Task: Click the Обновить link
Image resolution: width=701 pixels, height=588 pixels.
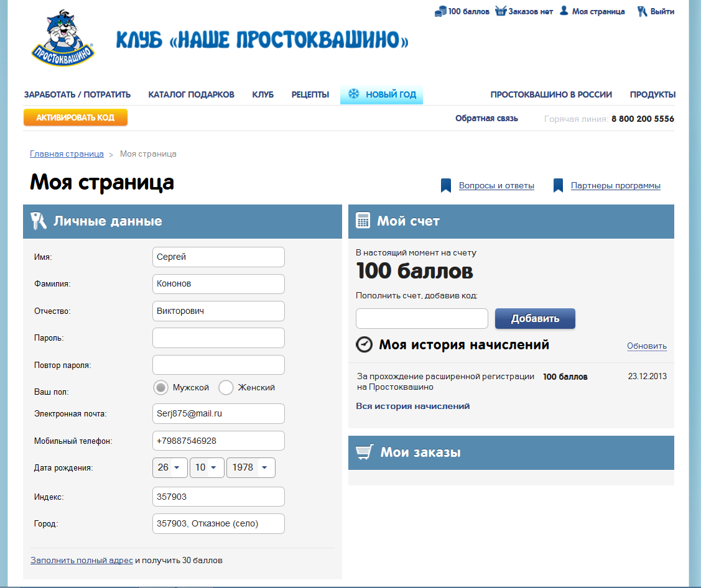Action: point(646,346)
